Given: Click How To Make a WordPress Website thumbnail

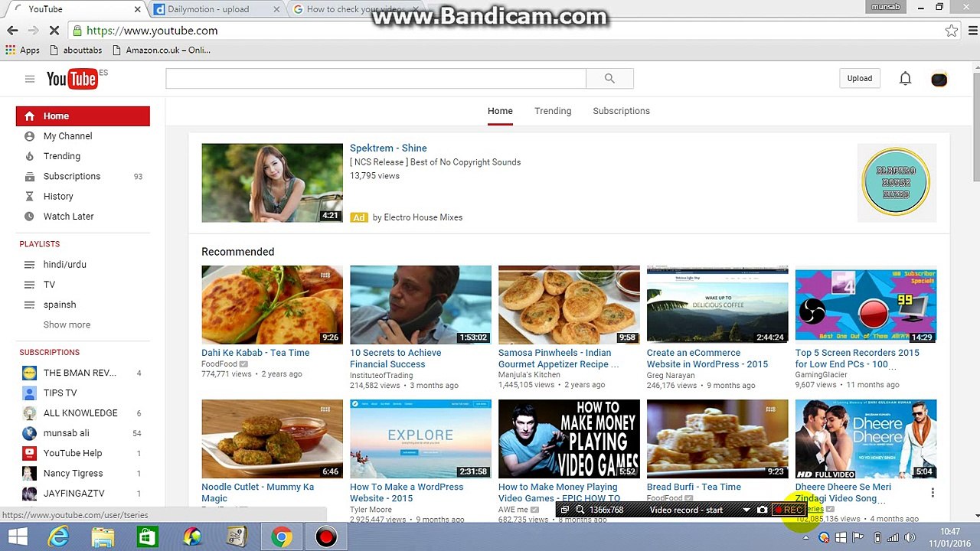Looking at the screenshot, I should click(x=420, y=439).
